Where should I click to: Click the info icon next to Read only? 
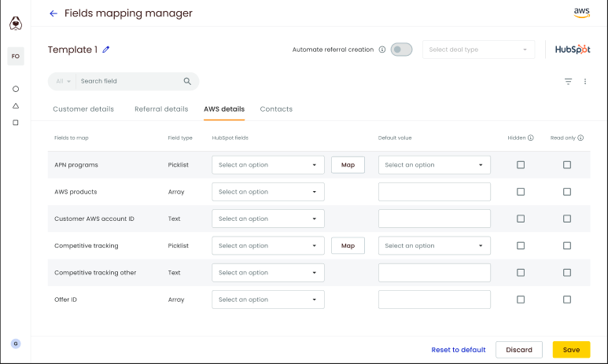click(580, 138)
